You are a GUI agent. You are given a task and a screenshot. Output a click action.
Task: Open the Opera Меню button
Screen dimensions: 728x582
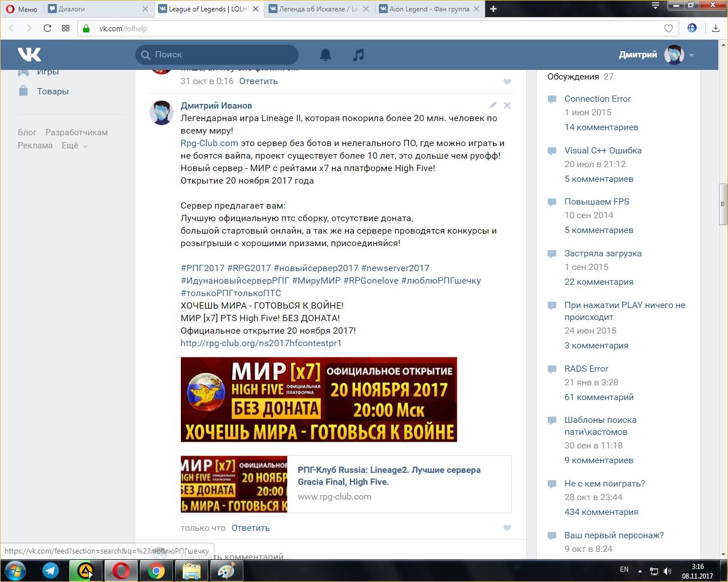coord(22,9)
